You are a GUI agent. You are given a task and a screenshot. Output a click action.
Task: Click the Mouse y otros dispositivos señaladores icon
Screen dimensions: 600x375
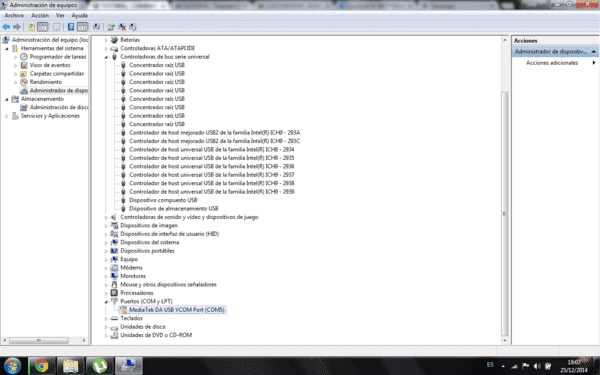114,284
